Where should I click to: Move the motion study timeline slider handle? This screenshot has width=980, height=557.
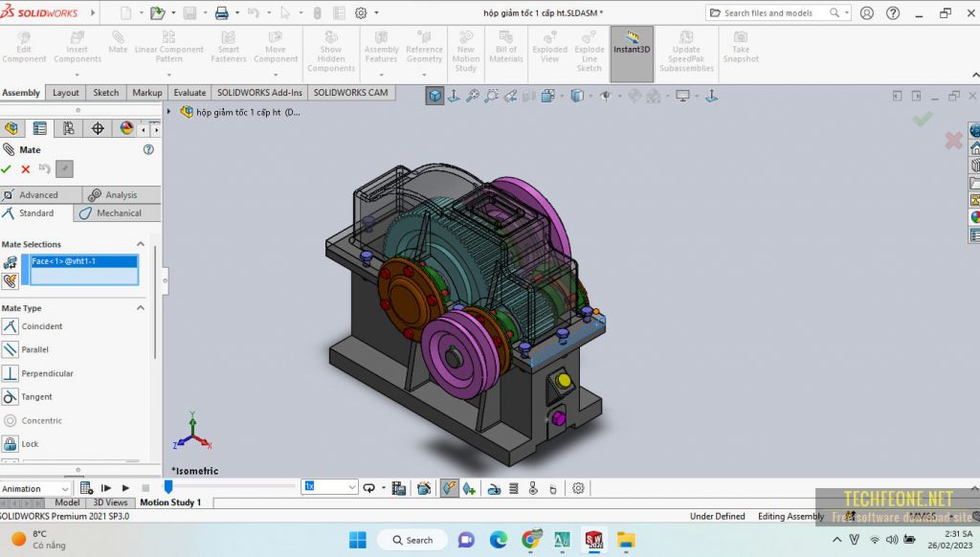(x=168, y=486)
